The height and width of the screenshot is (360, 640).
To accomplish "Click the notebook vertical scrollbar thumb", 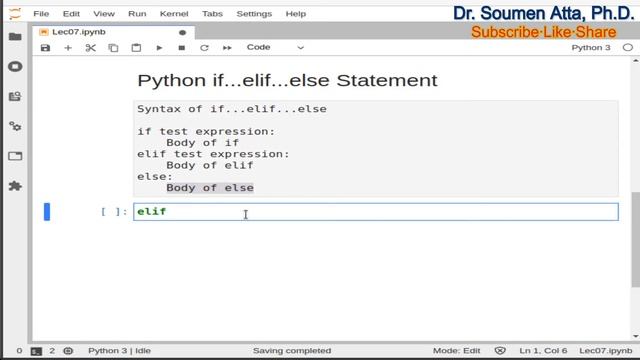I will point(635,240).
